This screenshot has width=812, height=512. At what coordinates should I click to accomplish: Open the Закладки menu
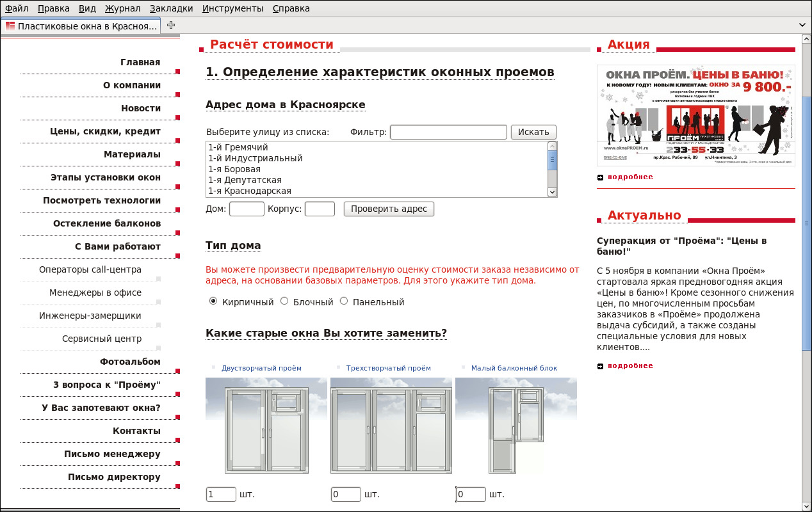point(171,8)
